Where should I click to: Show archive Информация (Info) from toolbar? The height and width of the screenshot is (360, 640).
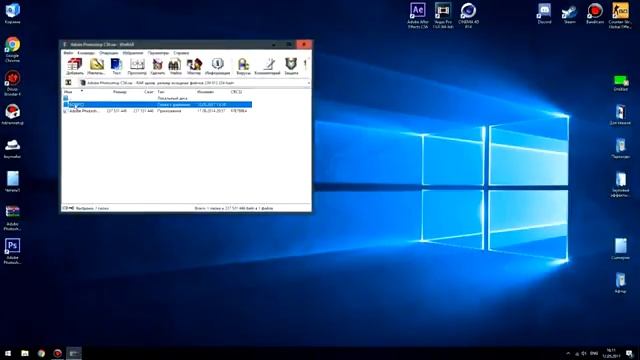(218, 66)
